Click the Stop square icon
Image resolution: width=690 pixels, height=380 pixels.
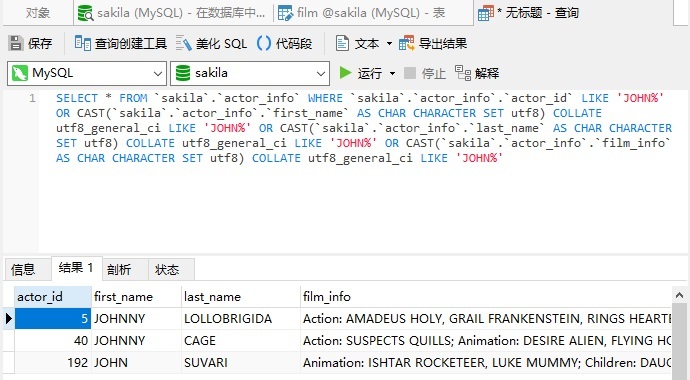pos(410,73)
